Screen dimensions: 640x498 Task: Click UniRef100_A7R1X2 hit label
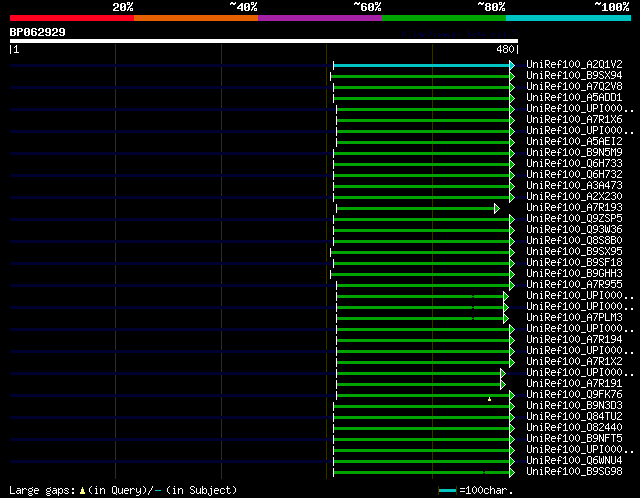click(574, 362)
